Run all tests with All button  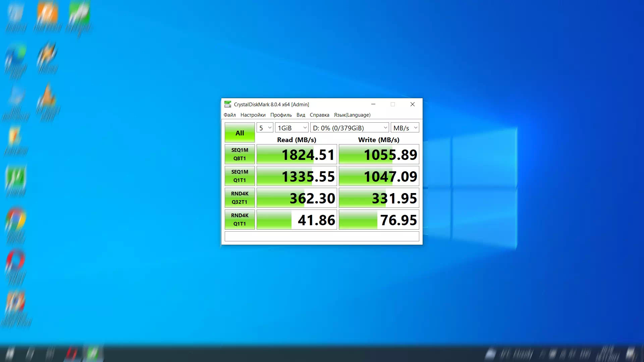tap(239, 133)
